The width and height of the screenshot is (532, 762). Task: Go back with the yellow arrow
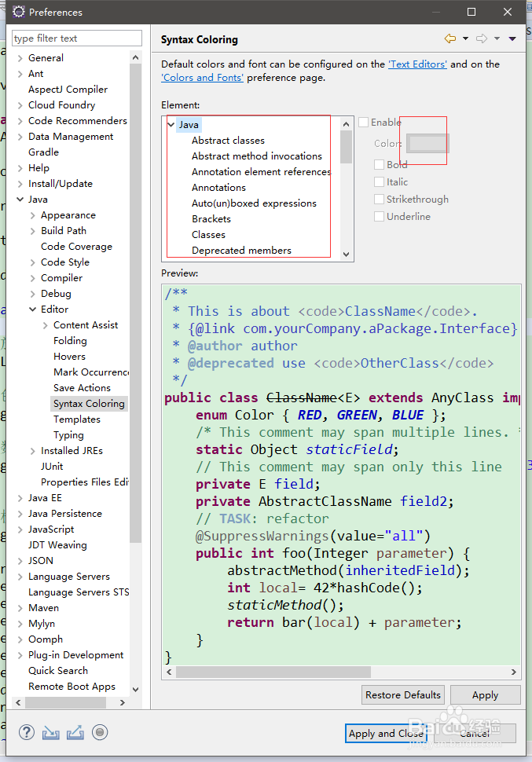[450, 38]
